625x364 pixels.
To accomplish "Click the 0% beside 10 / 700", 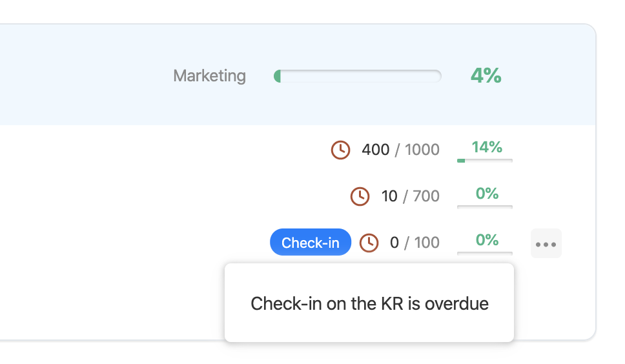I will pyautogui.click(x=487, y=193).
